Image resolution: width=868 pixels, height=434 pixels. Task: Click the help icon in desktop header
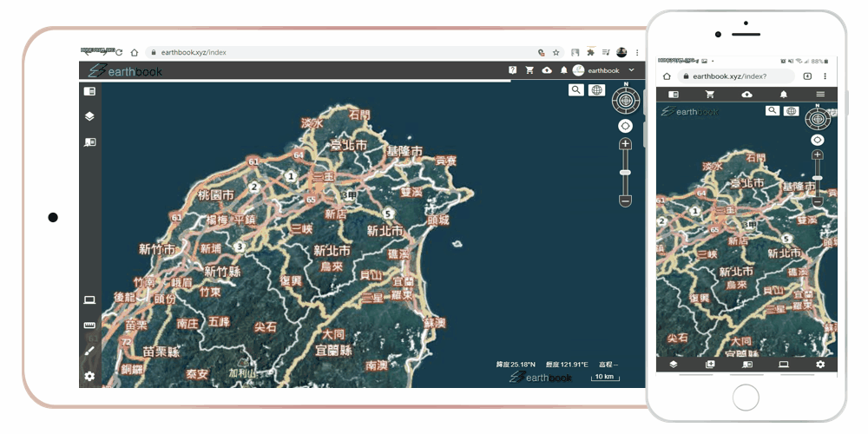[x=512, y=70]
